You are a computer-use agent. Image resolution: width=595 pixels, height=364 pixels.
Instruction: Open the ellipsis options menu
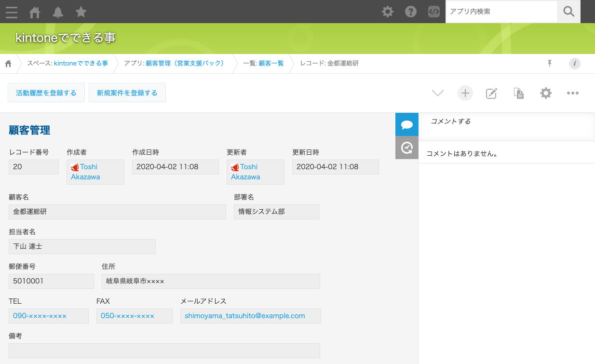click(x=572, y=93)
